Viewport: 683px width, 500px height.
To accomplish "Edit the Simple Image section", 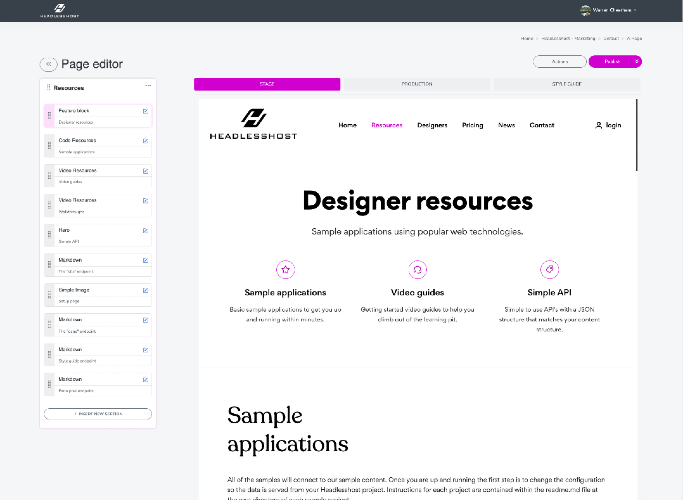I will [145, 290].
